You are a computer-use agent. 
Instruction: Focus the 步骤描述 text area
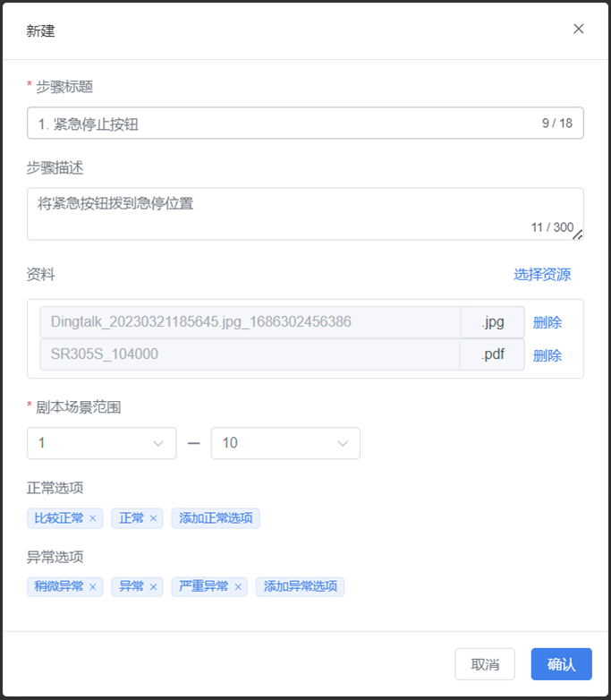click(x=305, y=214)
